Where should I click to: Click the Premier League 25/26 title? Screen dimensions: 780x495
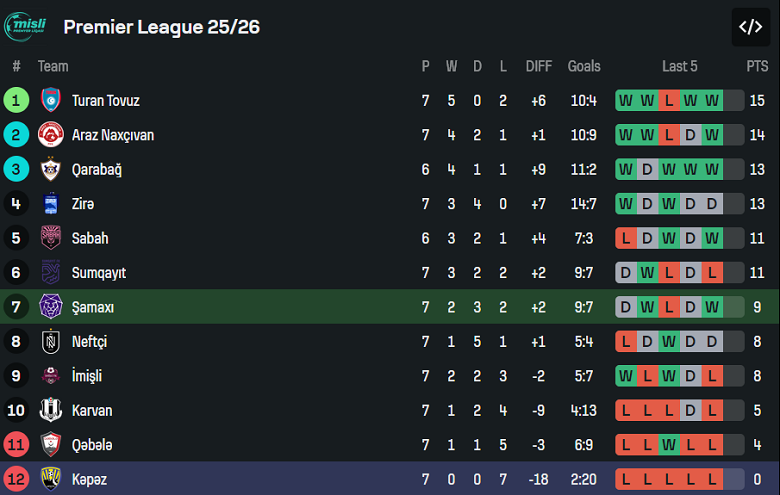[161, 27]
